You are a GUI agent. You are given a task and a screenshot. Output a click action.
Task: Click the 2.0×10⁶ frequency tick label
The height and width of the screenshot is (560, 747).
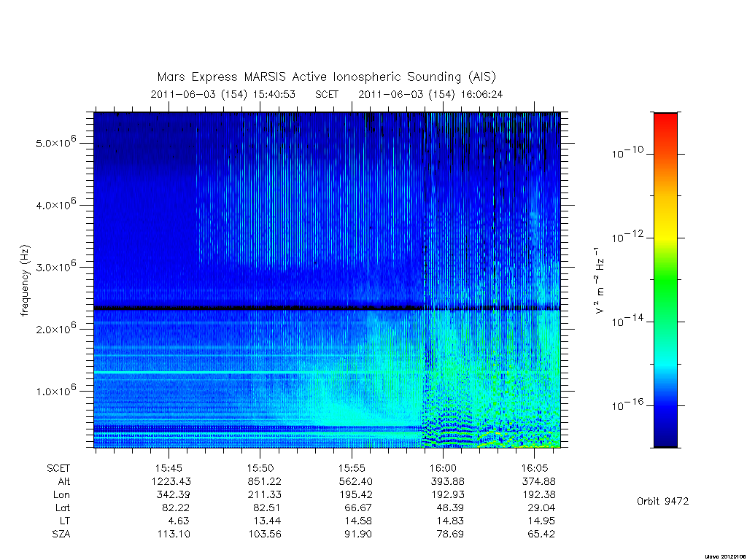55,327
